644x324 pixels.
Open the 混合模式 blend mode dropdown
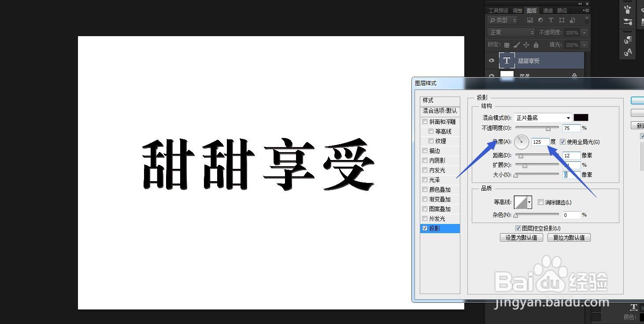[542, 117]
